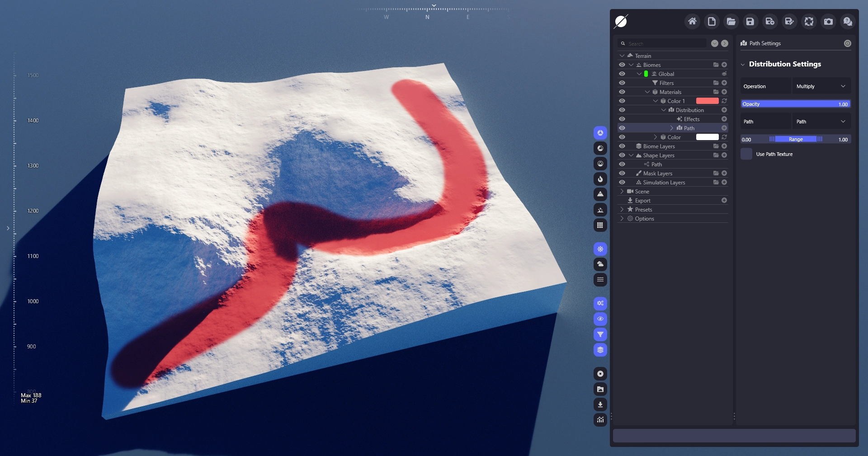Toggle the clouds icon in the side toolbar
This screenshot has width=868, height=456.
coord(600,264)
